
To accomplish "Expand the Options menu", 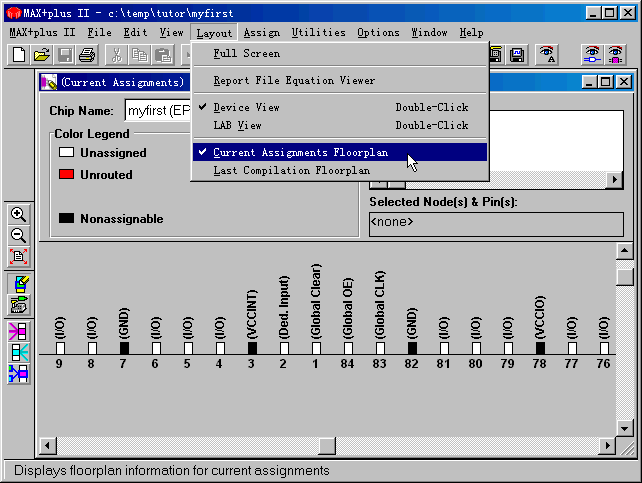I will point(378,33).
